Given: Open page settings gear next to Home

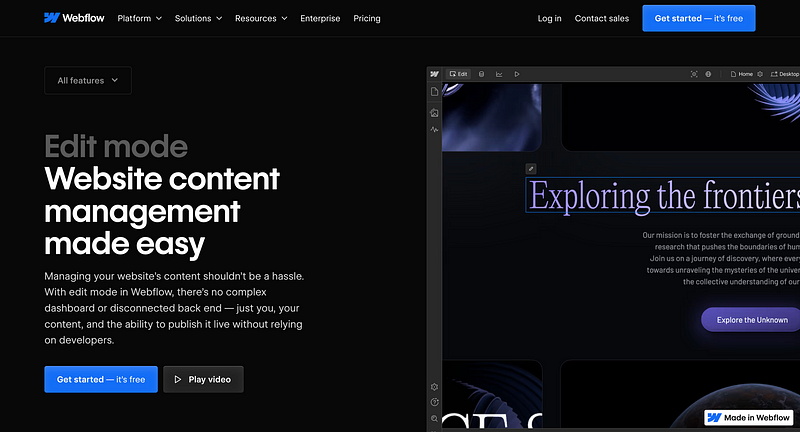Looking at the screenshot, I should pos(760,74).
